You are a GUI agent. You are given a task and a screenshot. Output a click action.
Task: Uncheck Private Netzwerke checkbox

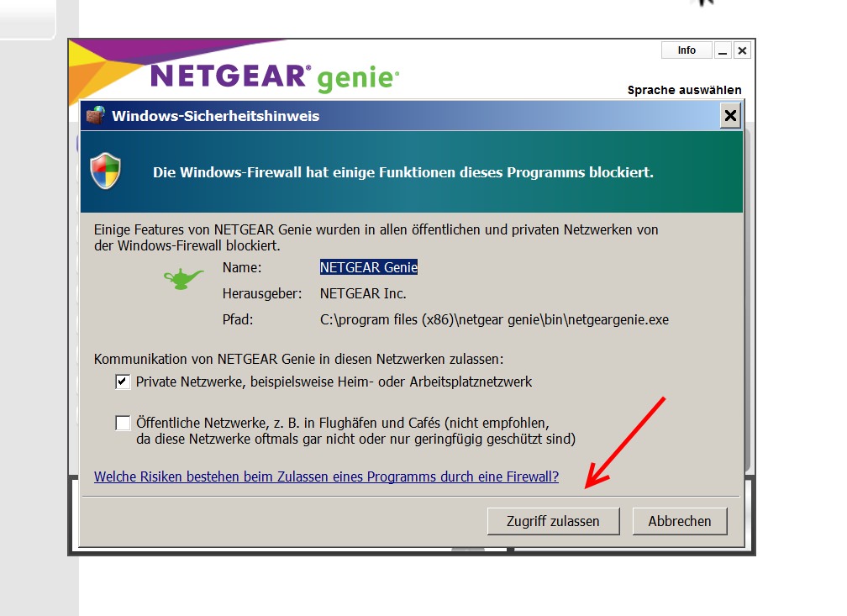(x=123, y=382)
